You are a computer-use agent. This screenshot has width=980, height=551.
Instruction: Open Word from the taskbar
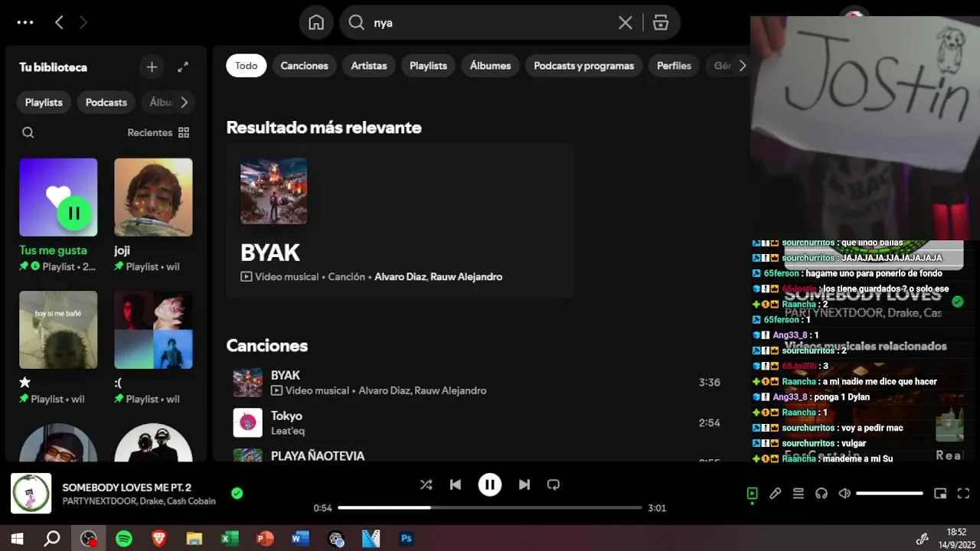tap(300, 539)
